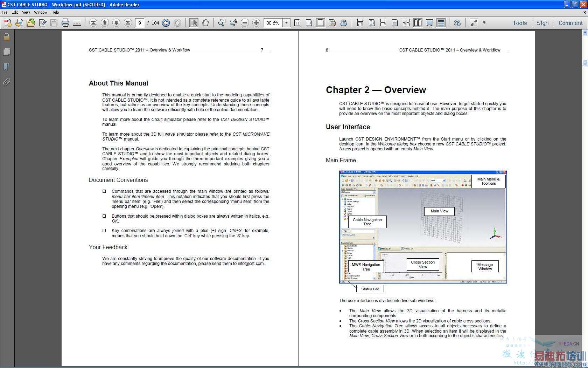588x368 pixels.
Task: Click the snapshot image export icon
Action: point(332,23)
